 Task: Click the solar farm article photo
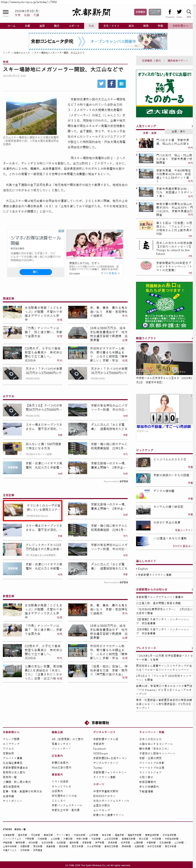(31, 116)
